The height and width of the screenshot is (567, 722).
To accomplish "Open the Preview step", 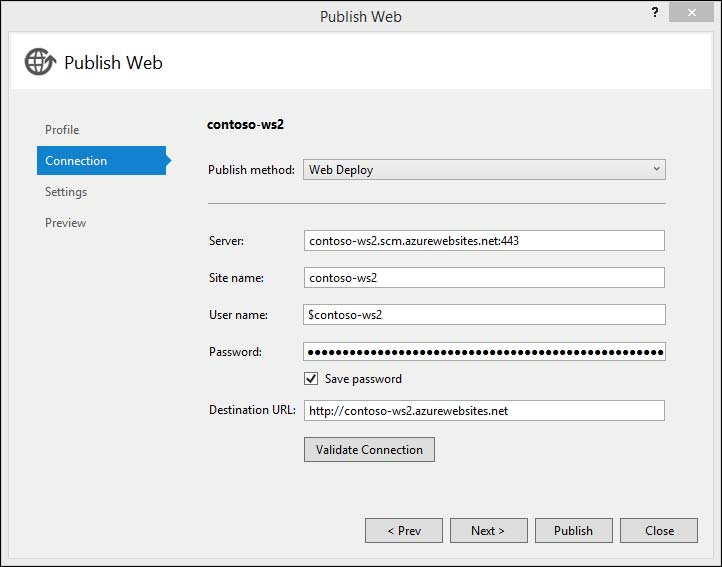I will (x=66, y=223).
